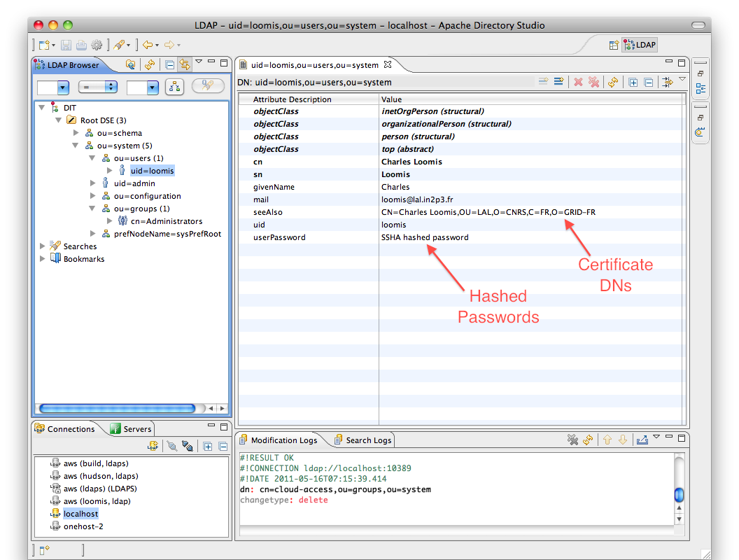
Task: Click the Open Perspective icon
Action: pos(613,45)
